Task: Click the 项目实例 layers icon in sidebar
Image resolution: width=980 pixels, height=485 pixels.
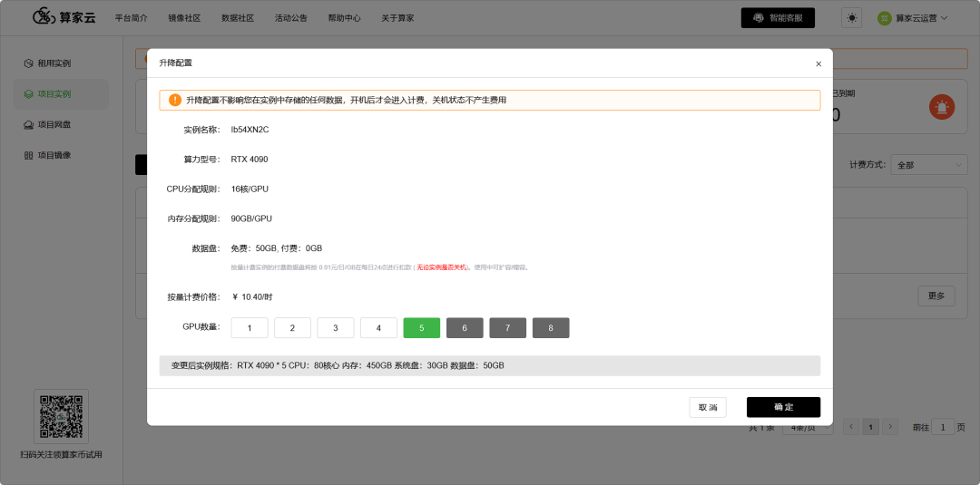Action: click(x=28, y=94)
